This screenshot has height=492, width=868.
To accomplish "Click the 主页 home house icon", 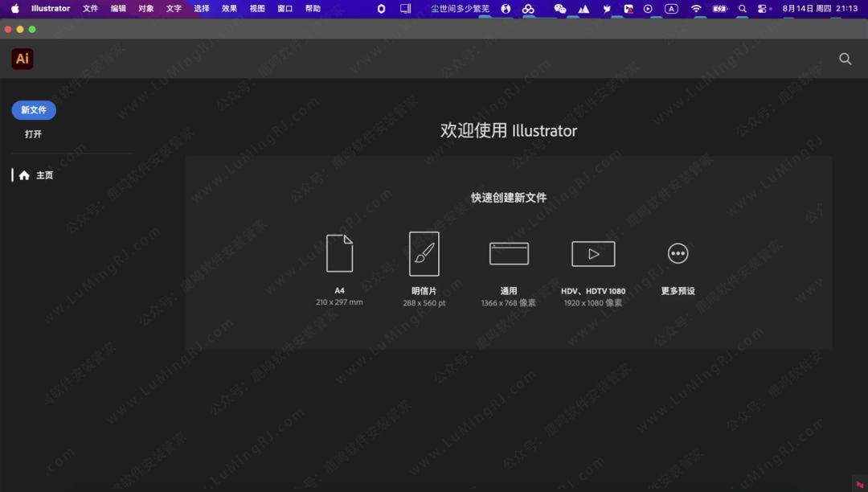I will 24,174.
